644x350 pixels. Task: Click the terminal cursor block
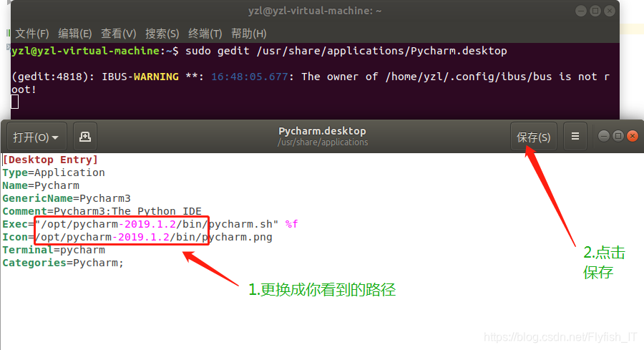[15, 102]
